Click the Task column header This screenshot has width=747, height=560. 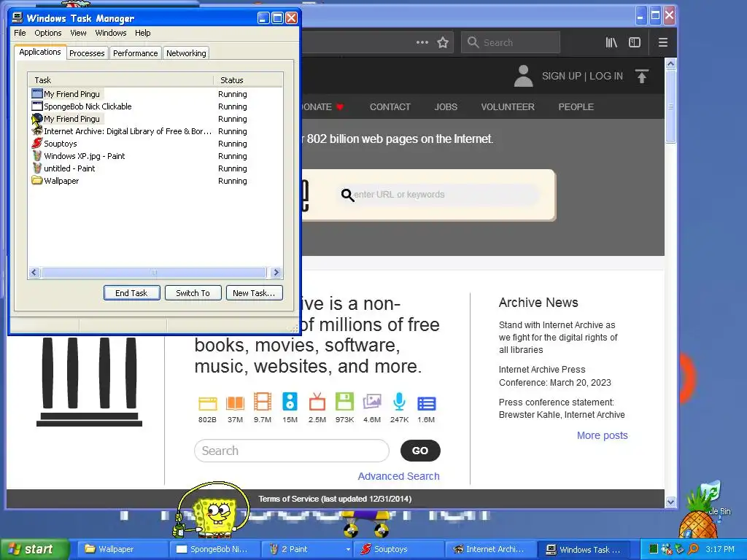click(120, 80)
